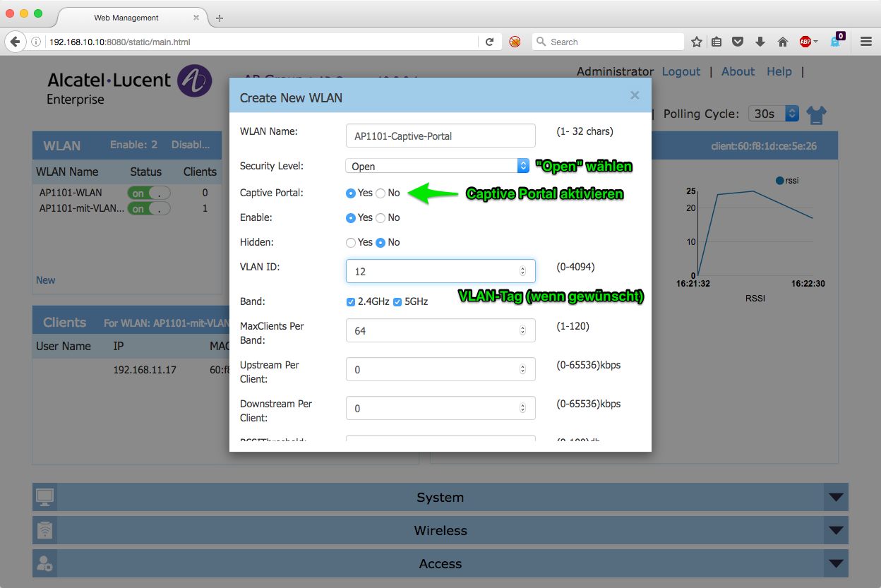
Task: Click the WLAN Name input field
Action: (x=440, y=136)
